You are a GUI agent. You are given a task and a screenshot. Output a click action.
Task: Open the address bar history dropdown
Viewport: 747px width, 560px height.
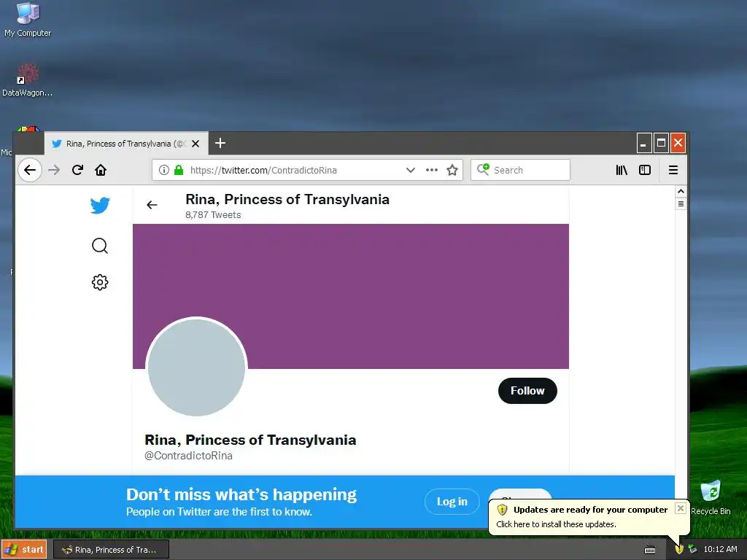pyautogui.click(x=410, y=170)
